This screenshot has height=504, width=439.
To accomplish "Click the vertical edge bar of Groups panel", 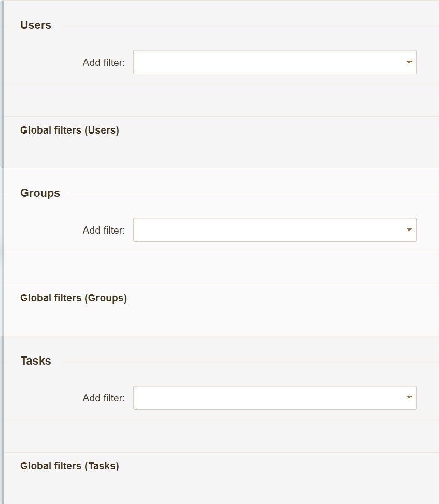I will pos(2,252).
